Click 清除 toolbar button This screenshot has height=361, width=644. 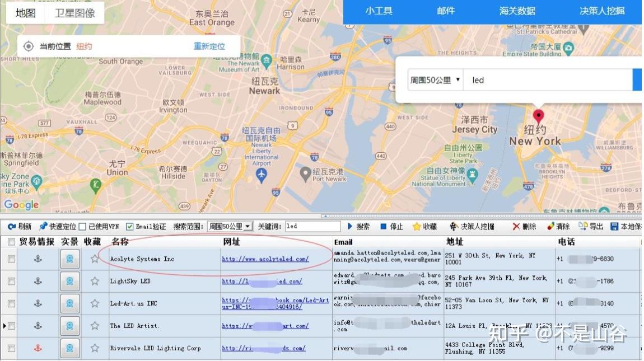558,227
